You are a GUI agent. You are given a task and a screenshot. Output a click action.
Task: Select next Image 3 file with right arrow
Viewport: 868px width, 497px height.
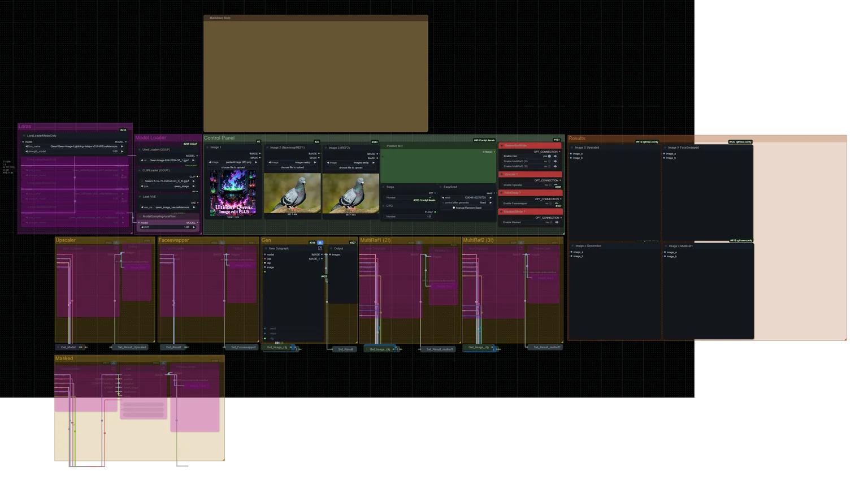coord(374,163)
